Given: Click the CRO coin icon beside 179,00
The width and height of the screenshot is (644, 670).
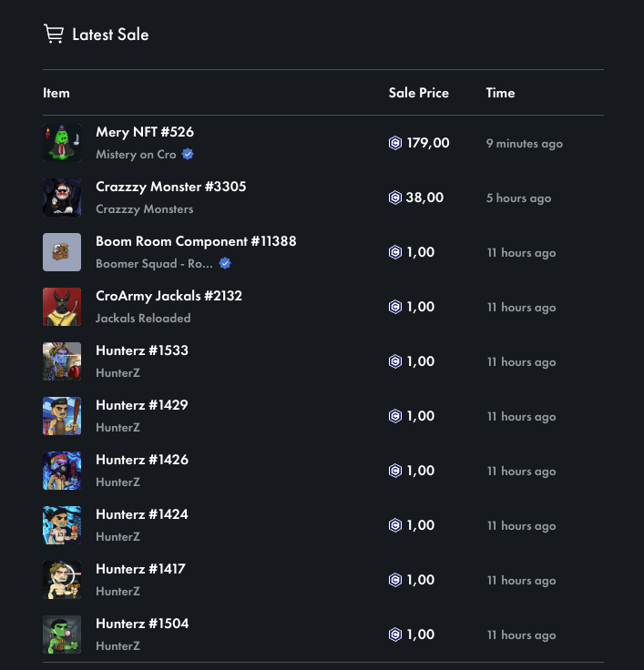Looking at the screenshot, I should point(395,143).
